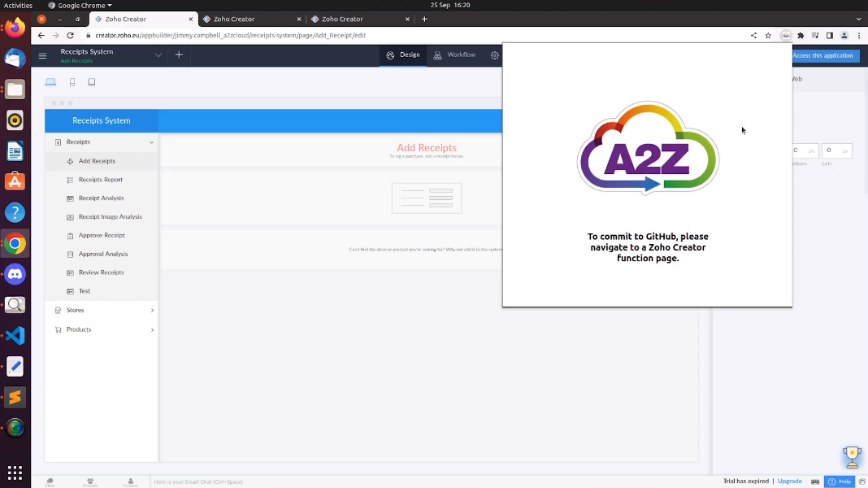Open the settings gear beside Workflow
This screenshot has height=488, width=868.
click(x=494, y=54)
